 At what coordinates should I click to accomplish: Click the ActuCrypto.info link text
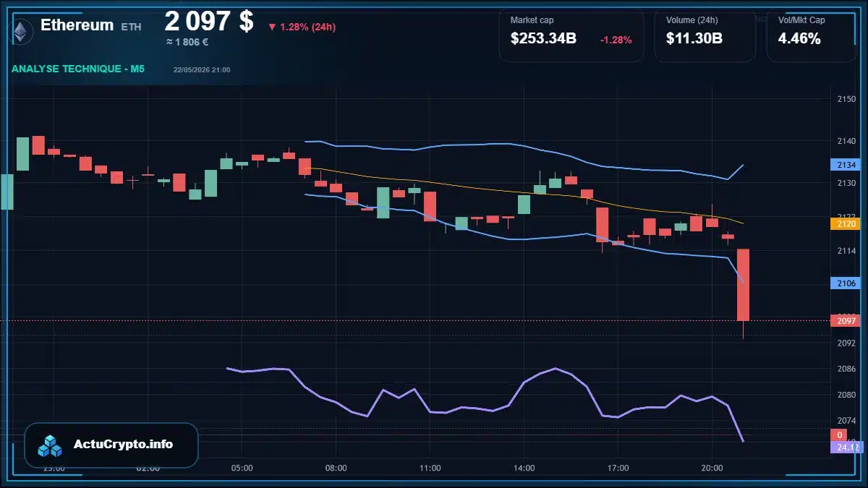pos(124,444)
